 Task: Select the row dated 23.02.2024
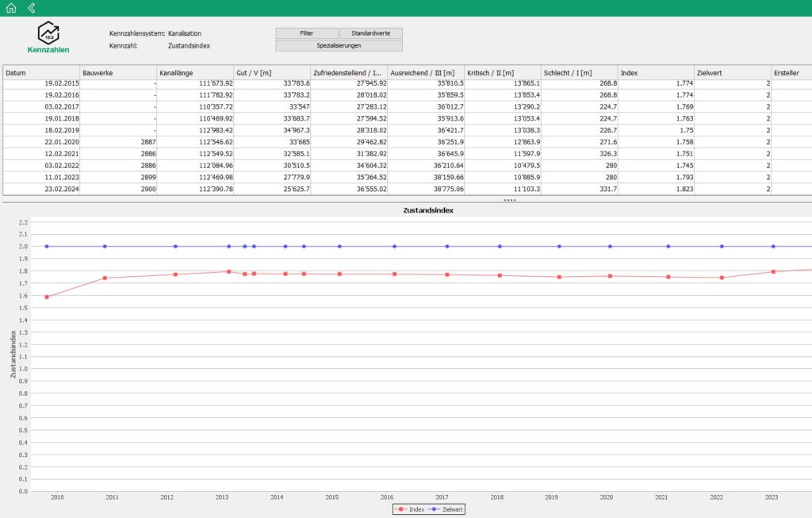click(x=407, y=189)
